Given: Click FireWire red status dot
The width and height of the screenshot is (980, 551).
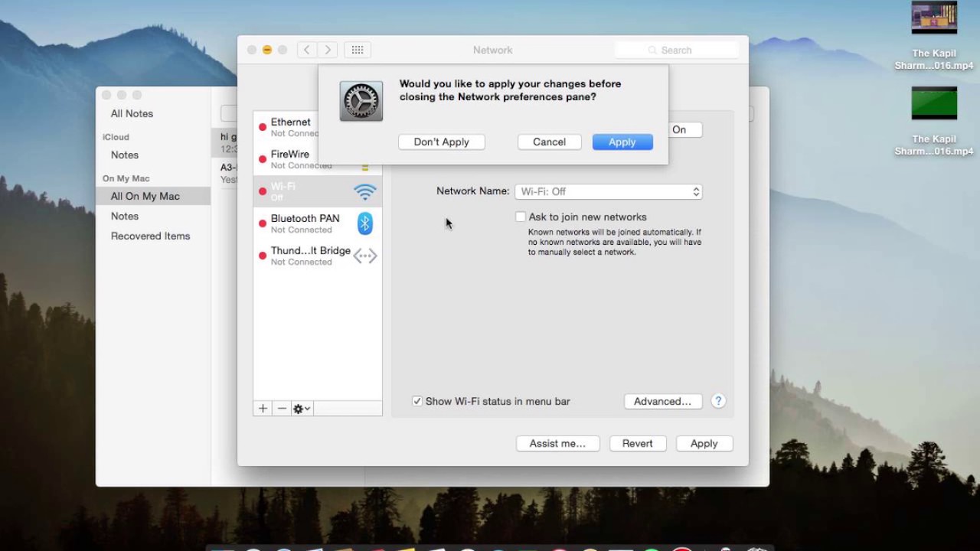Looking at the screenshot, I should (263, 159).
